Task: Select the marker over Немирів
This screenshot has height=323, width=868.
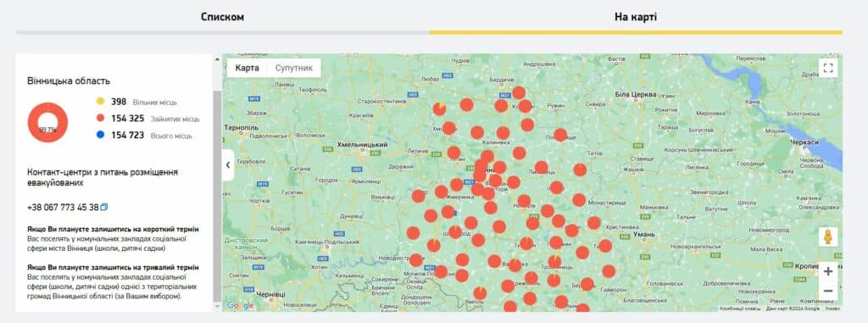Action: click(524, 201)
